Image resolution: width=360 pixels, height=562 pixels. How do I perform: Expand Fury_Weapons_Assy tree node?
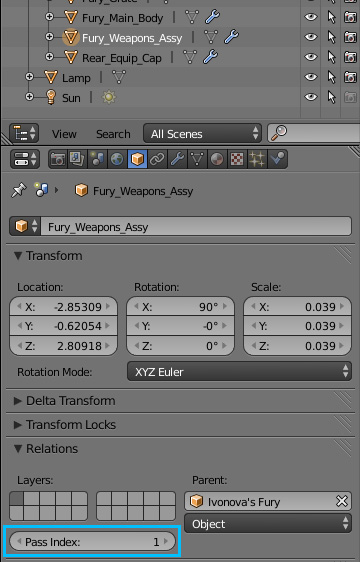[49, 37]
